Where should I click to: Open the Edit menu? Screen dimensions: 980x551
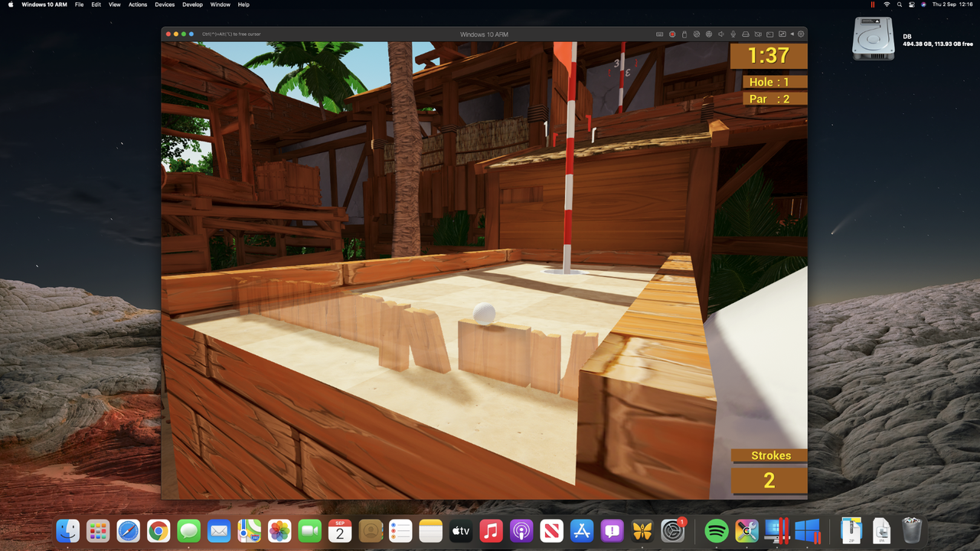[96, 5]
